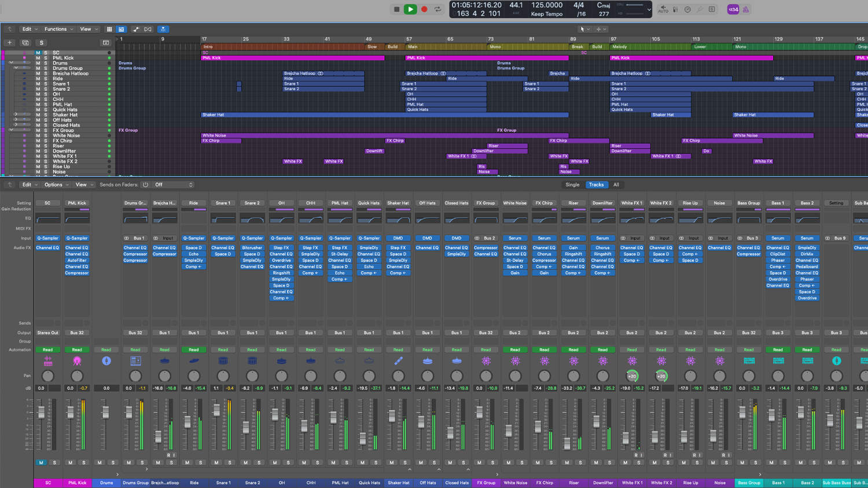Click the SC channel strip instrument icon
868x488 pixels.
pos(48,361)
